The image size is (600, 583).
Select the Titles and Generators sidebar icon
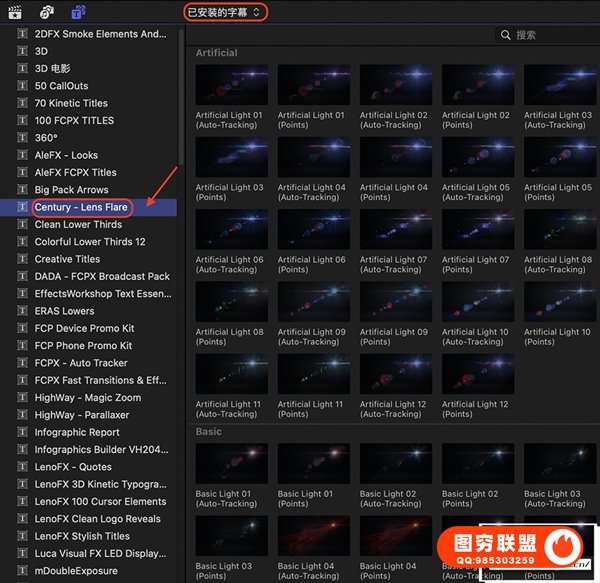tap(78, 12)
